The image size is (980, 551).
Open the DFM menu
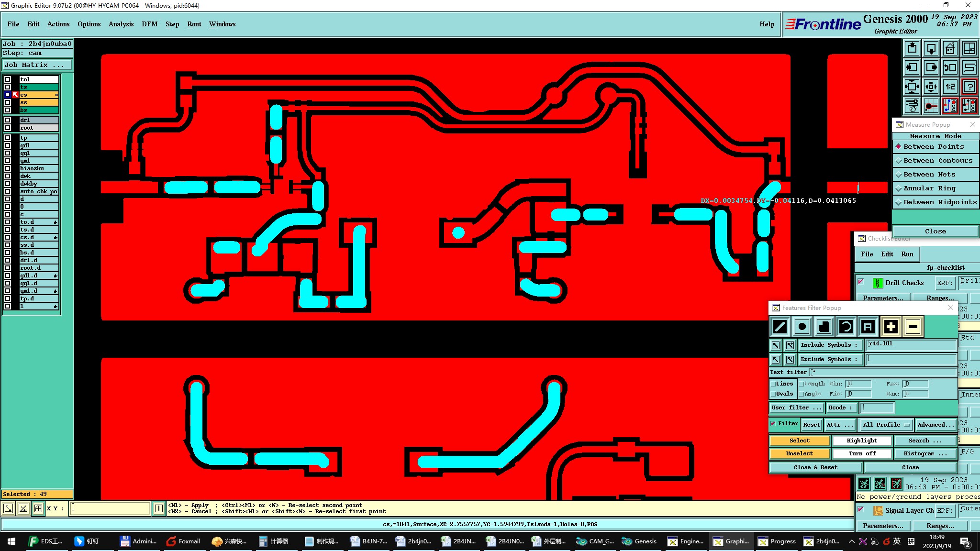[149, 24]
